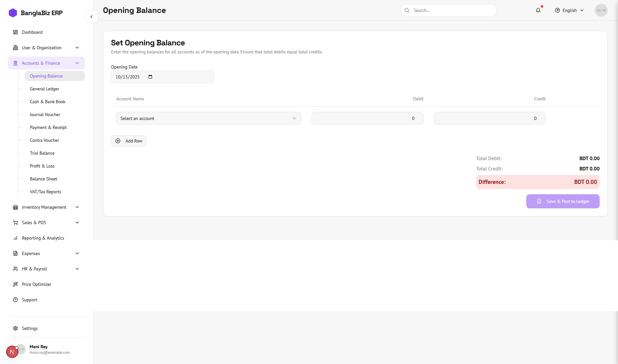Expand the Inventory Management menu
The image size is (618, 364).
[77, 207]
